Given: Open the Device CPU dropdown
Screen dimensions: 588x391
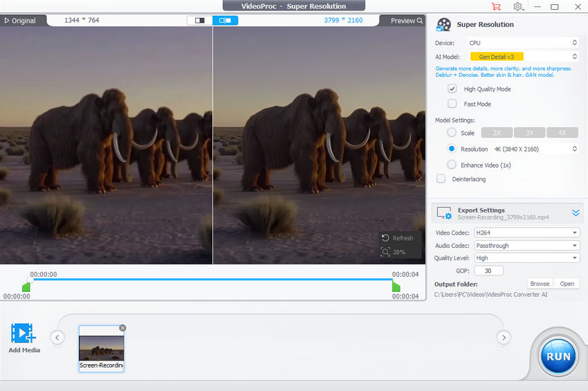Looking at the screenshot, I should (523, 43).
